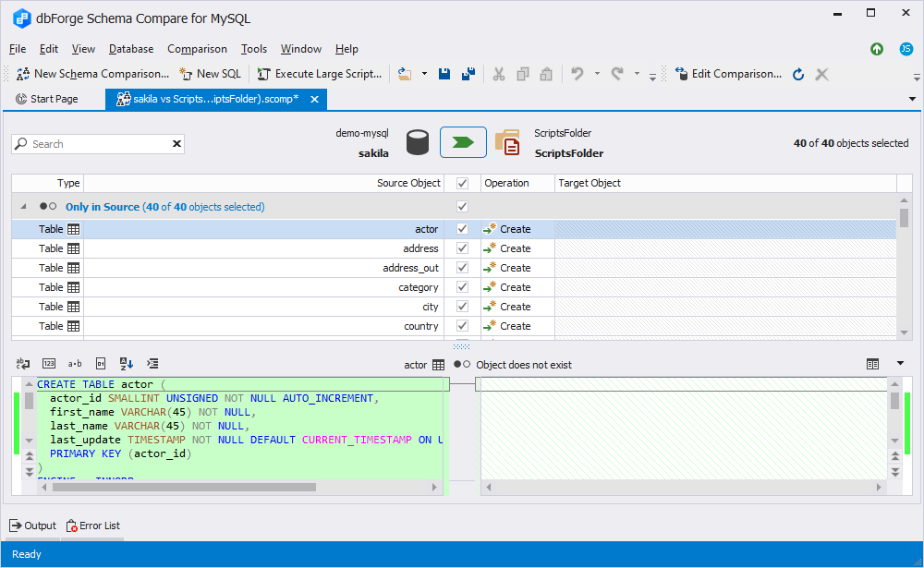Click into the Search objects field
924x568 pixels.
click(97, 144)
